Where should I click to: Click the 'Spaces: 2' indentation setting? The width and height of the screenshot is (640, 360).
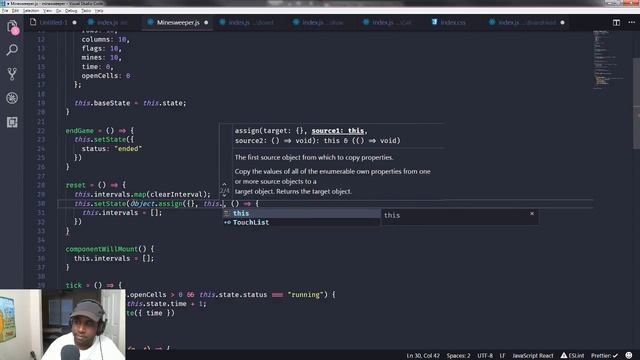(458, 356)
